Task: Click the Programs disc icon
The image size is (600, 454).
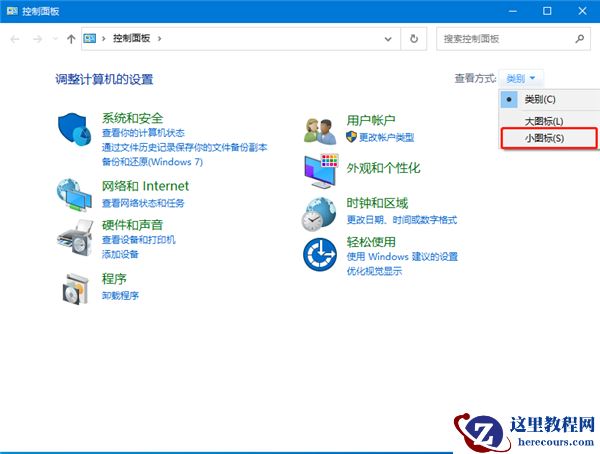Action: click(x=75, y=289)
